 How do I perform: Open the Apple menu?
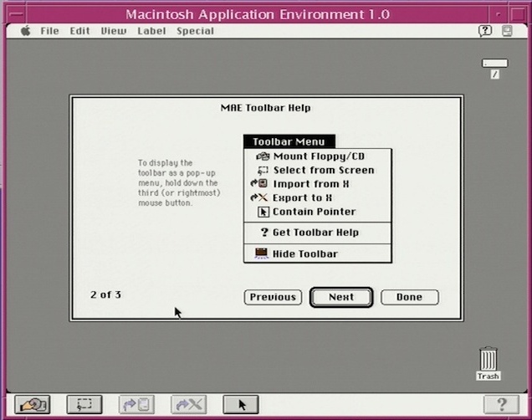click(26, 31)
